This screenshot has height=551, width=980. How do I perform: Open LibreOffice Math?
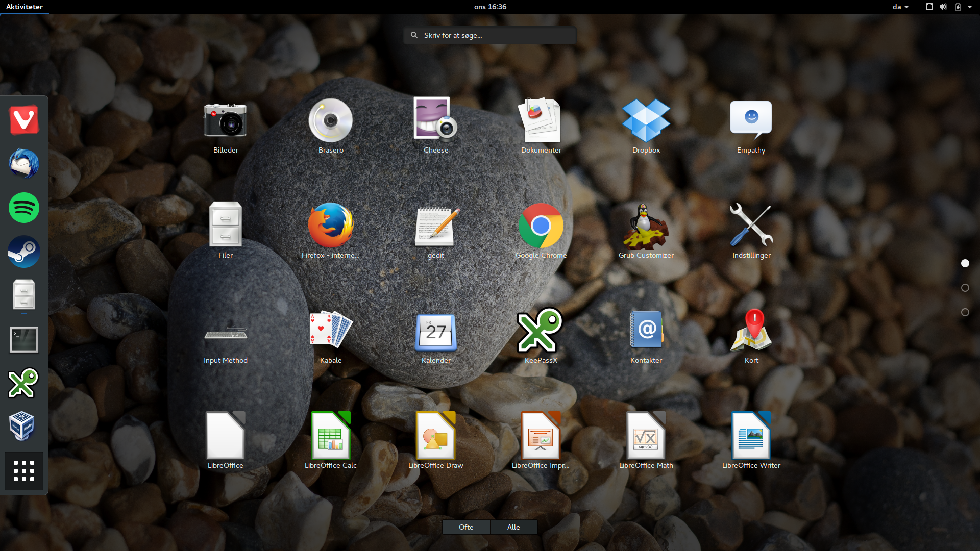(646, 441)
